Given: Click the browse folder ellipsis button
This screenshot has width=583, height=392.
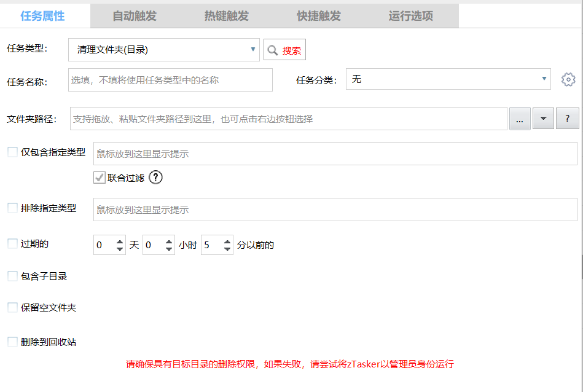Looking at the screenshot, I should click(x=520, y=119).
